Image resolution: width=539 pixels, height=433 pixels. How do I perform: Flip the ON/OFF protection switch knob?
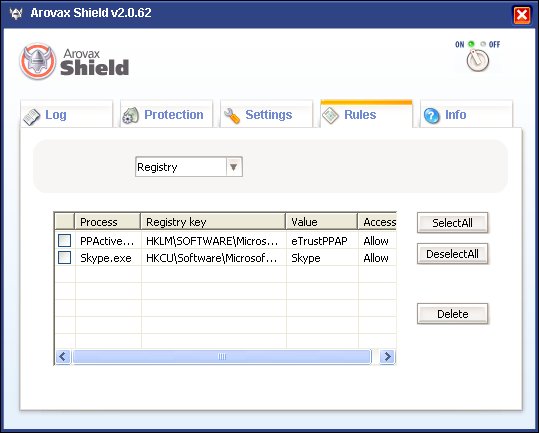tap(477, 60)
